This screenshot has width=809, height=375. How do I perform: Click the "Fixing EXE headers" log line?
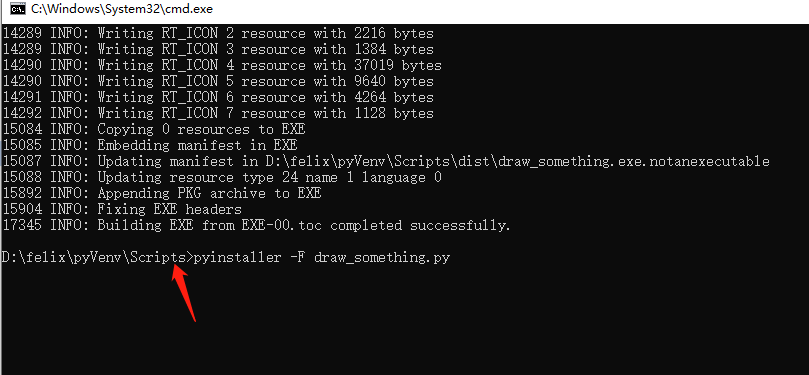(x=122, y=209)
